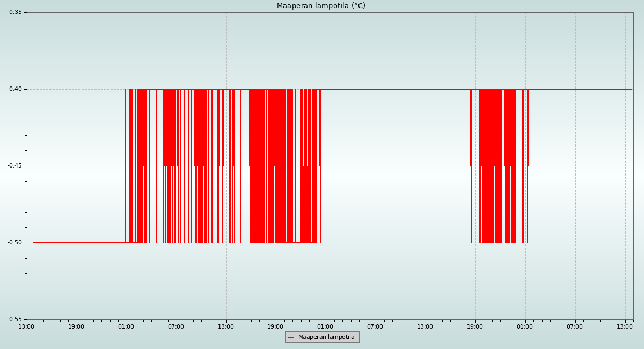Click the last 19:00 time label
Screen dimensions: 644x349
pos(475,326)
